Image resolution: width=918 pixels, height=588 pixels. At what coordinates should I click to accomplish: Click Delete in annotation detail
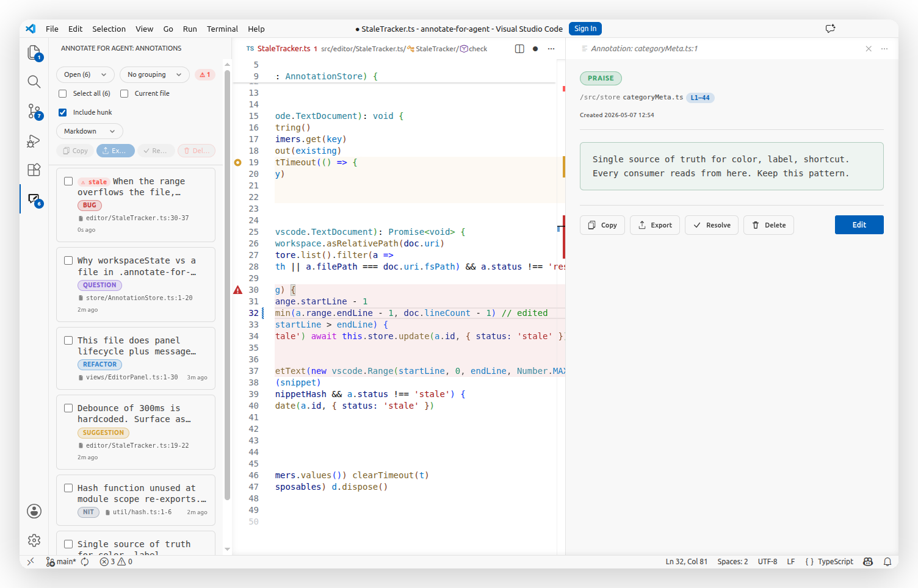pos(768,225)
